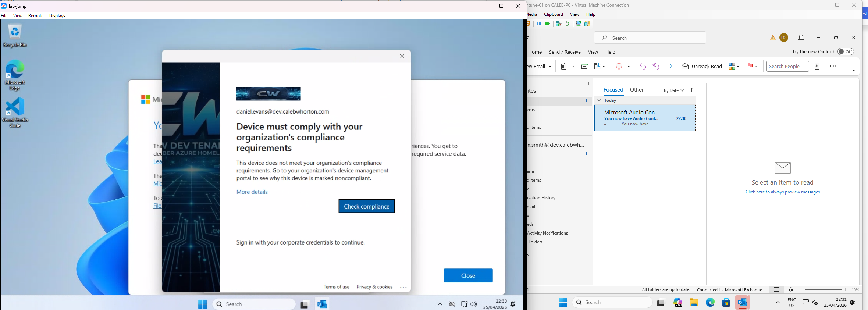Screen dimensions: 868x310
Task: Collapse the Today group in message list
Action: [599, 100]
